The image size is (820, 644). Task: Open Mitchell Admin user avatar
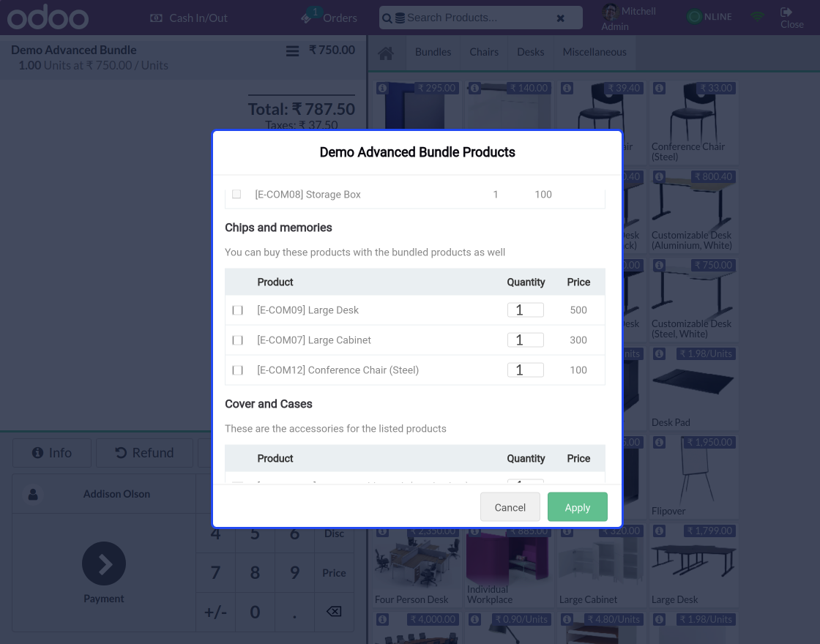(x=610, y=12)
